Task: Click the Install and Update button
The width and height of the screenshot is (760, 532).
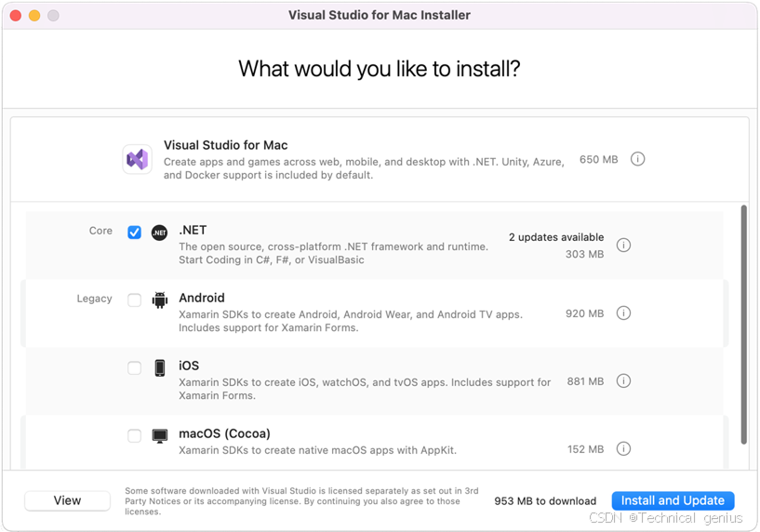Action: pos(673,500)
